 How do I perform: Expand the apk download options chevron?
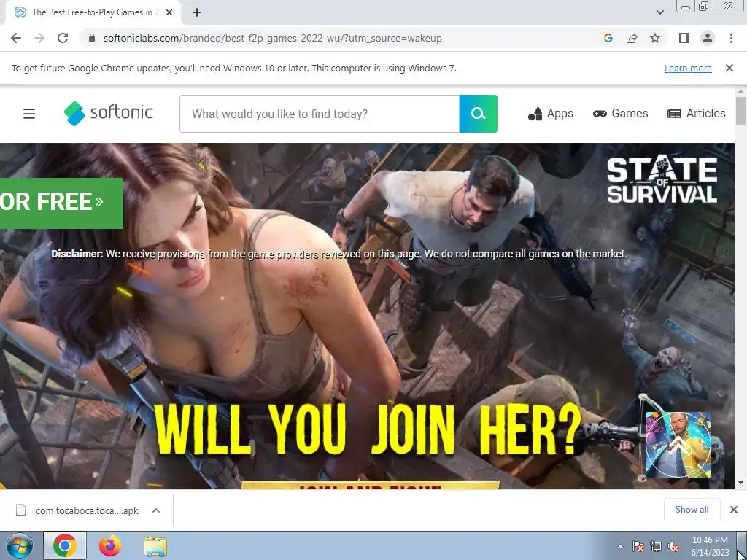click(x=156, y=510)
